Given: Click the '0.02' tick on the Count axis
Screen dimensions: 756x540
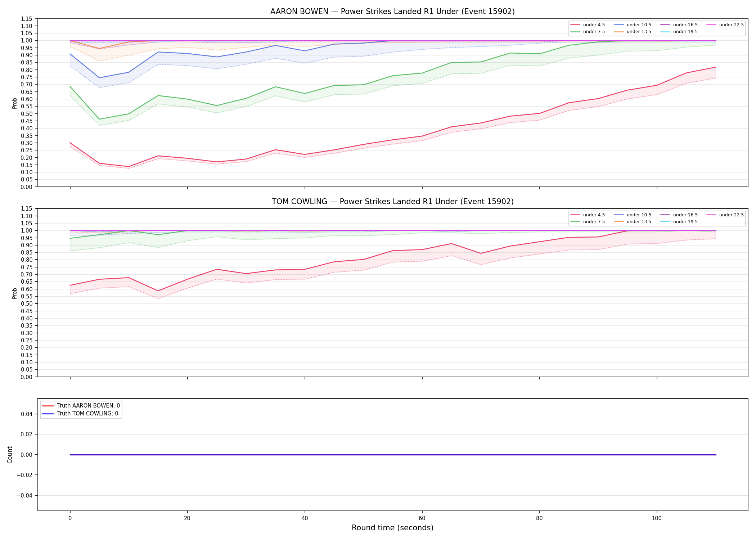Looking at the screenshot, I should click(27, 435).
